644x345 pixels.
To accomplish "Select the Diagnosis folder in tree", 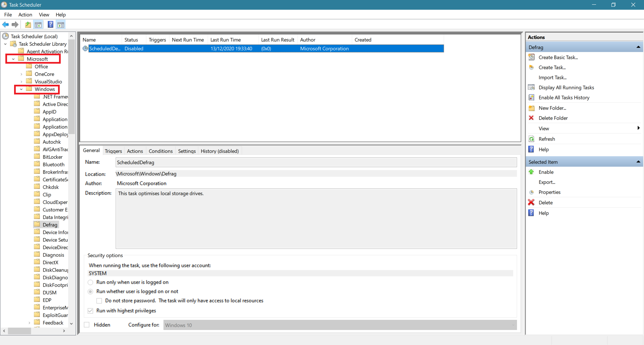I will 53,255.
